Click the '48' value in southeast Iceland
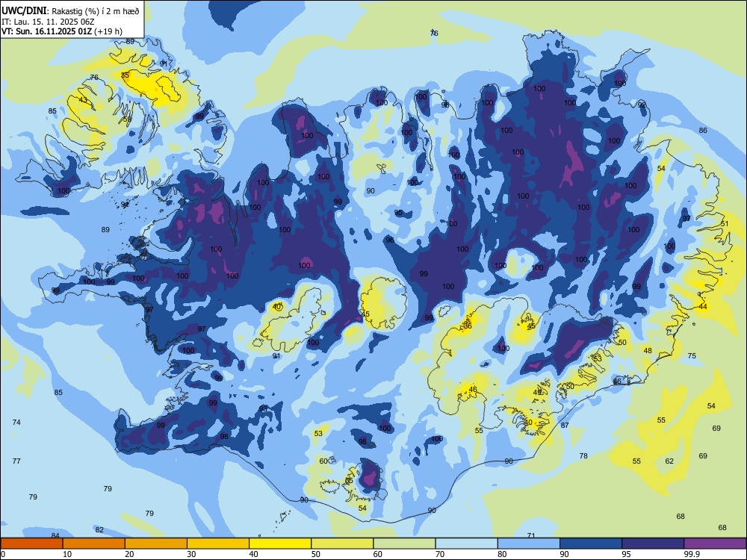 coord(648,350)
